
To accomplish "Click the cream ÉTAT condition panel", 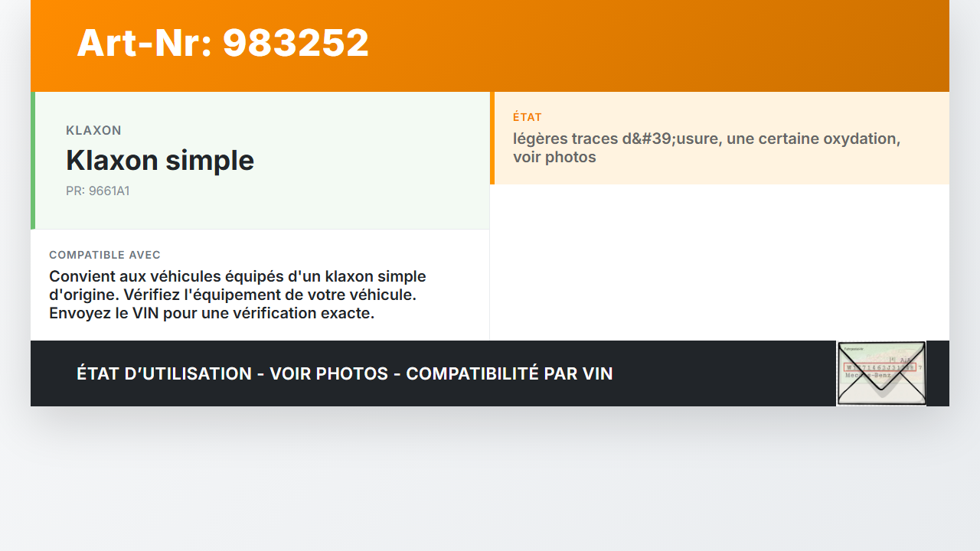I will [720, 139].
